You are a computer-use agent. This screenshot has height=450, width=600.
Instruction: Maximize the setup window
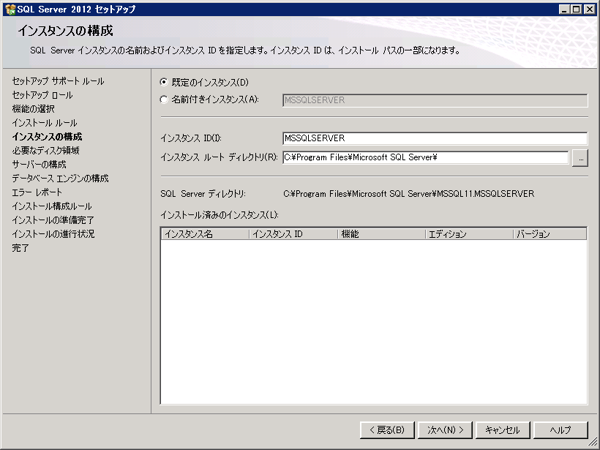click(x=576, y=9)
